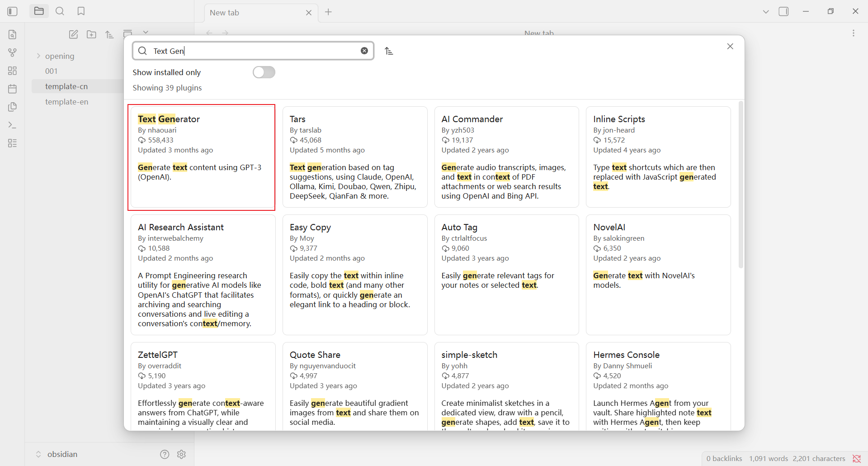Click the 'By salokingreen' author line
The width and height of the screenshot is (868, 466).
click(619, 238)
